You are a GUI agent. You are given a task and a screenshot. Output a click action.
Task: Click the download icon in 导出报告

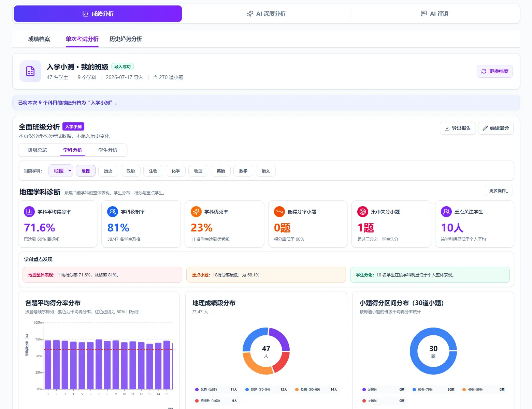pos(447,128)
